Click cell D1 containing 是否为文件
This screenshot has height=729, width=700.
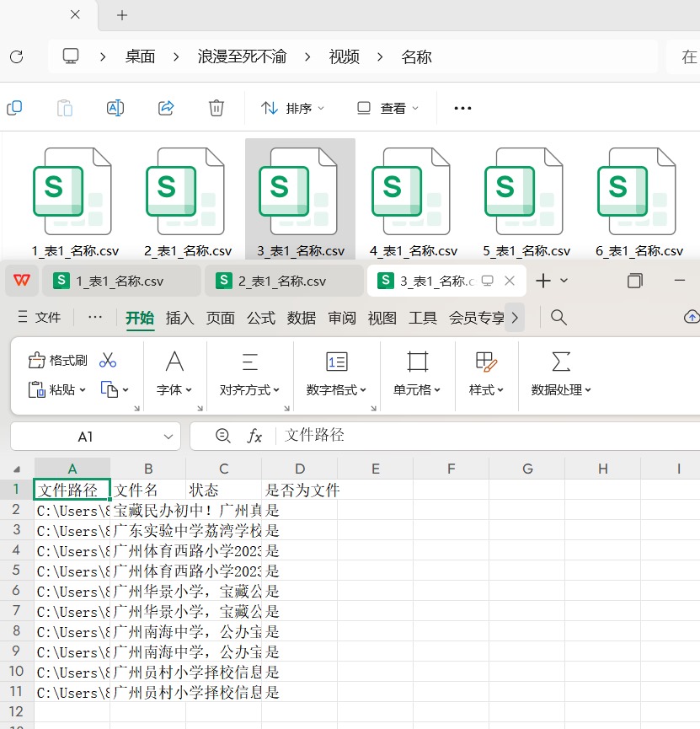click(299, 490)
